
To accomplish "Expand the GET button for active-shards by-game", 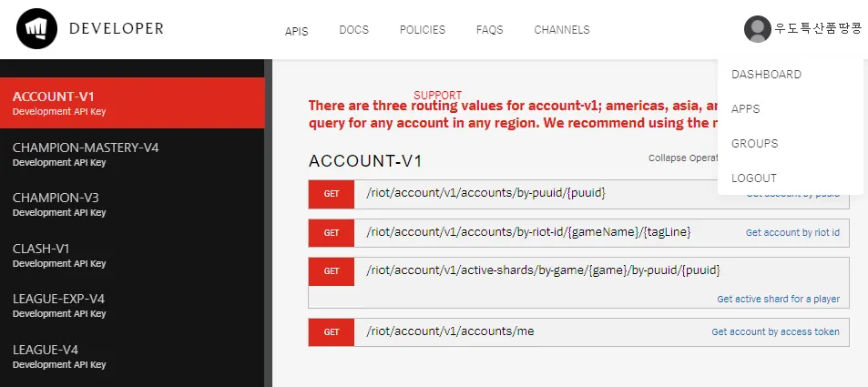I will (331, 271).
